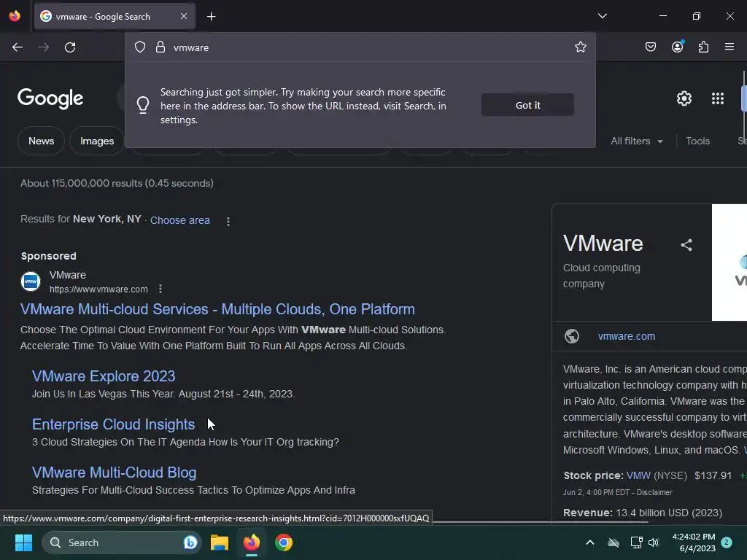The width and height of the screenshot is (747, 560).
Task: Click the Choose area link
Action: tap(180, 220)
